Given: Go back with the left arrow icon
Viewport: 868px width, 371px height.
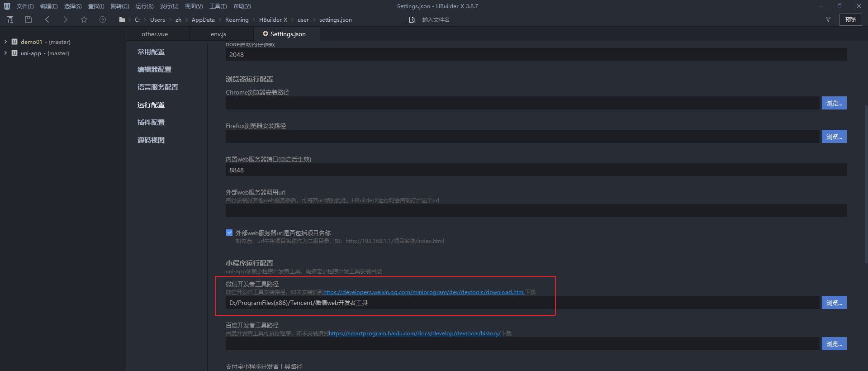Looking at the screenshot, I should coord(47,19).
